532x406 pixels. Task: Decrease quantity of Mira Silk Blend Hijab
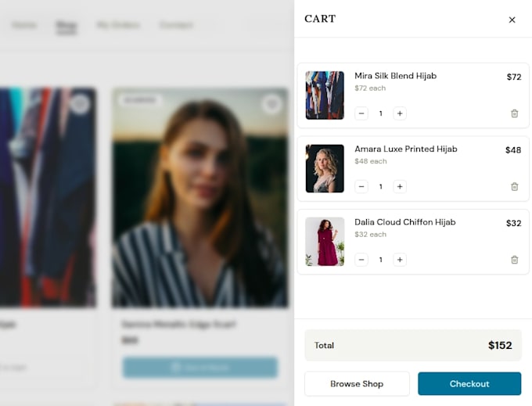[x=361, y=113]
